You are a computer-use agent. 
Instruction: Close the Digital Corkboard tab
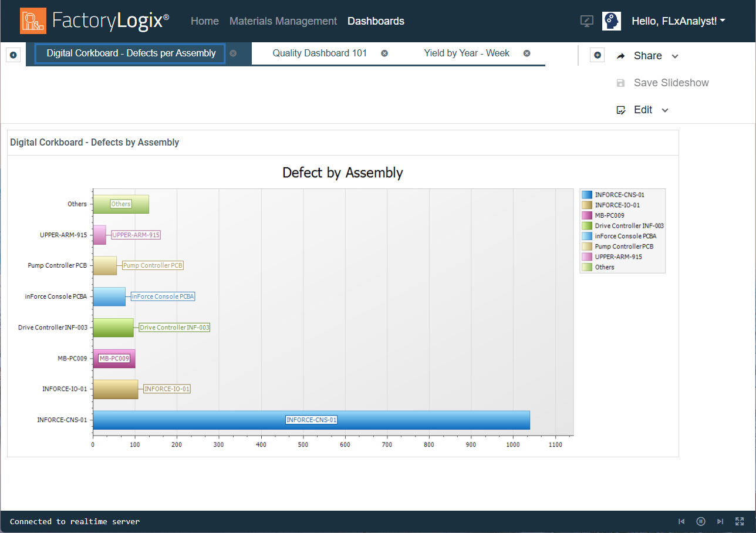(x=233, y=53)
